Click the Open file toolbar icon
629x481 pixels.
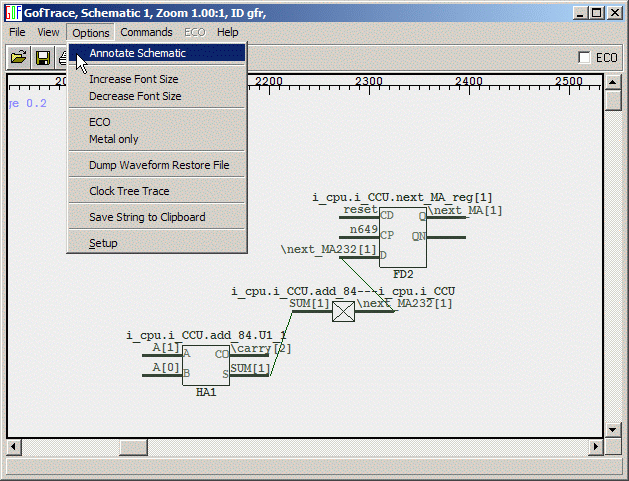18,57
